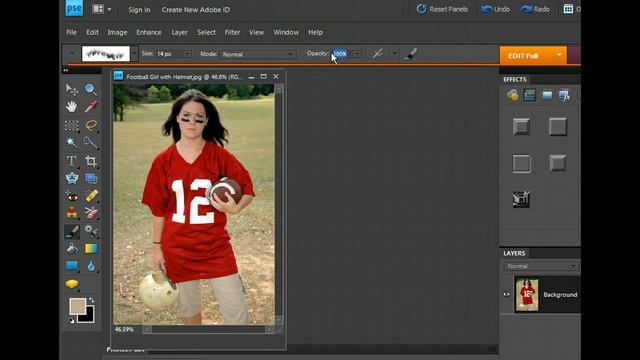The width and height of the screenshot is (640, 360).
Task: Click the pse application logo
Action: [x=74, y=9]
